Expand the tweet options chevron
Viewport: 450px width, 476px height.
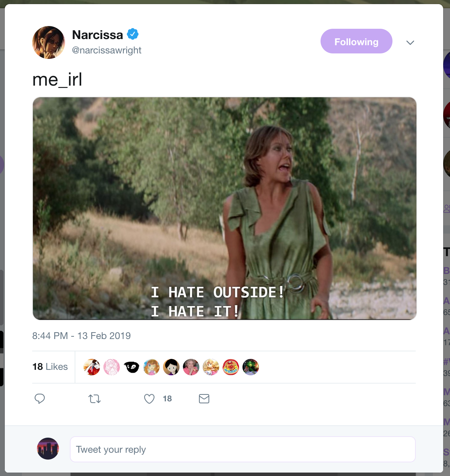[x=410, y=42]
